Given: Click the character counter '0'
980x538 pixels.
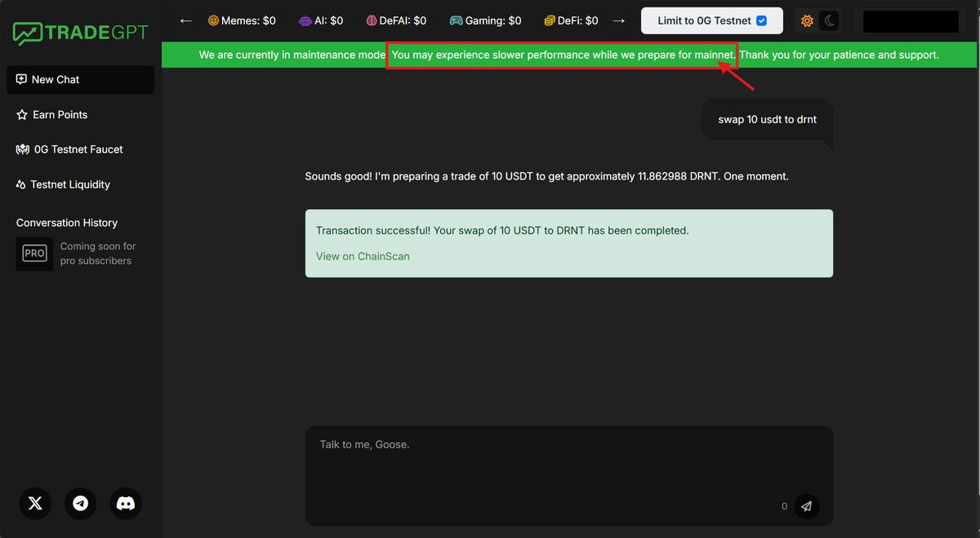Looking at the screenshot, I should point(784,506).
